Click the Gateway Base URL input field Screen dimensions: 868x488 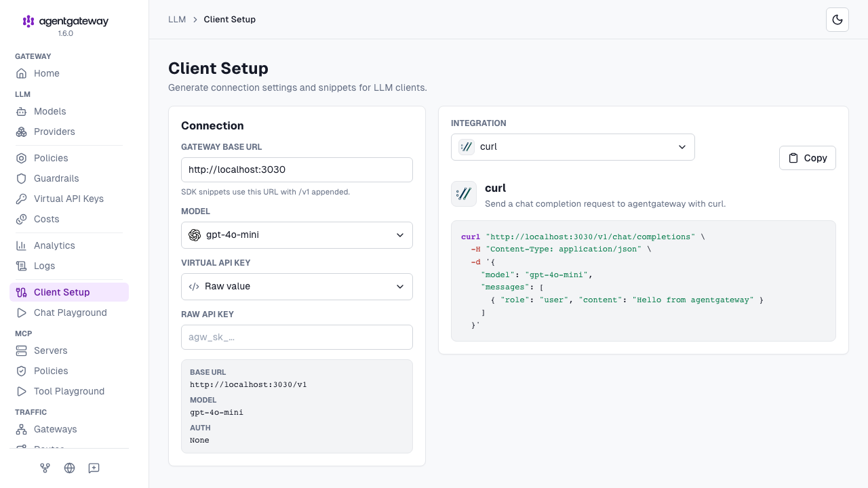[297, 170]
